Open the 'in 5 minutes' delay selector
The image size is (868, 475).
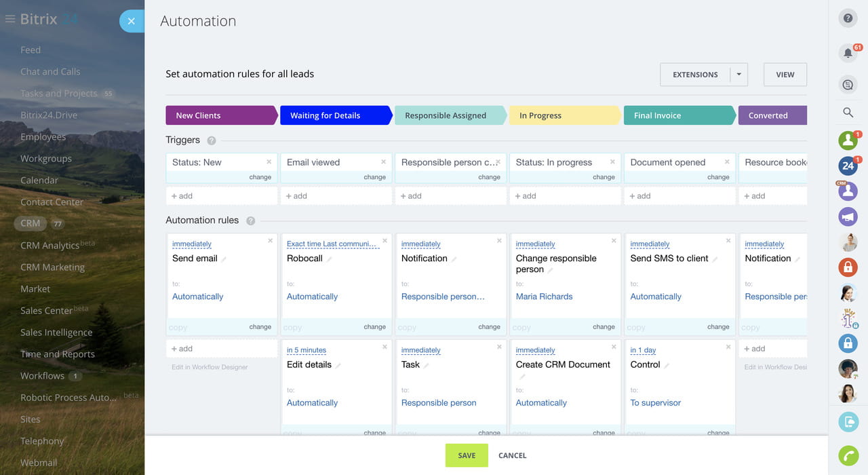[x=307, y=351]
